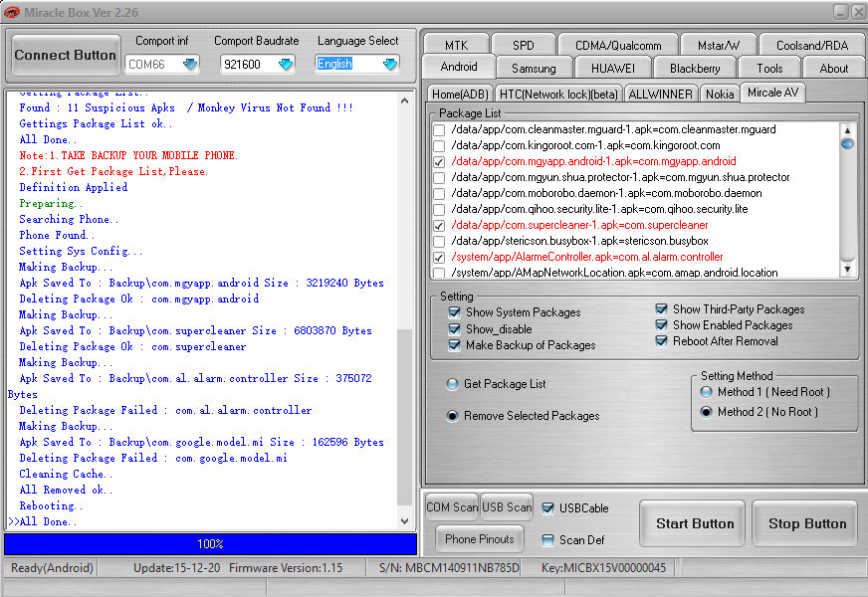Click the 921600 baudrate field
This screenshot has width=868, height=597.
[249, 65]
